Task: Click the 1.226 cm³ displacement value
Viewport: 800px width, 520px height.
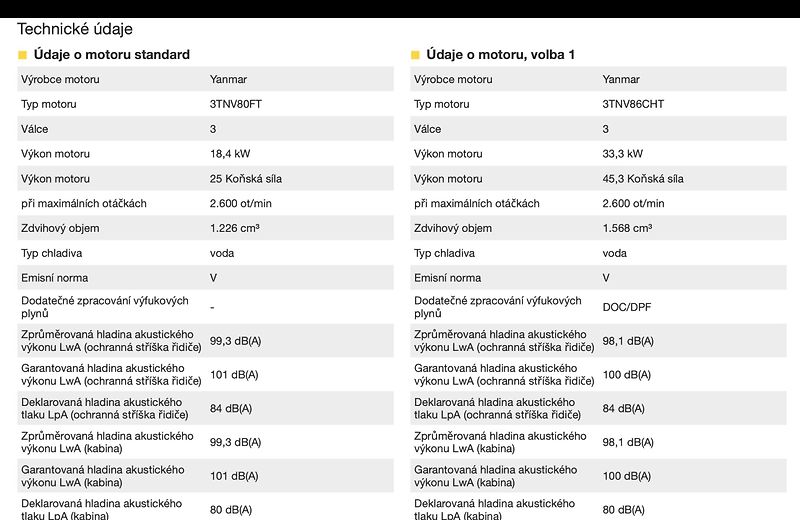Action: click(235, 228)
